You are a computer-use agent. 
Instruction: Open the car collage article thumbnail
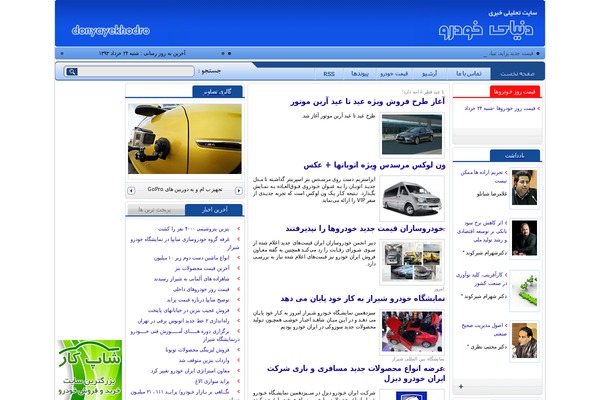(412, 262)
